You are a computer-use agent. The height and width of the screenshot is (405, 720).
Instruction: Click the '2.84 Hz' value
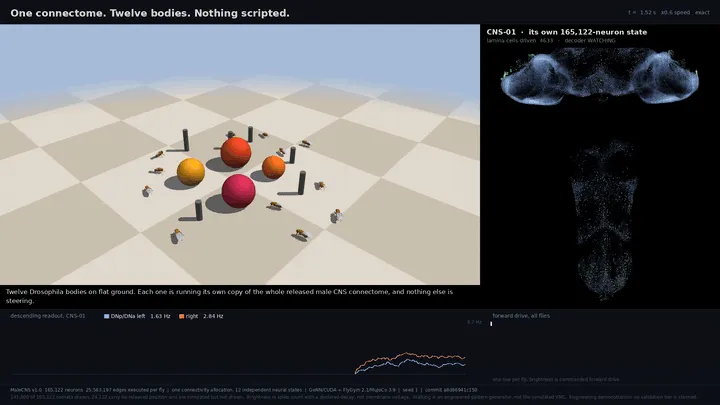coord(213,316)
